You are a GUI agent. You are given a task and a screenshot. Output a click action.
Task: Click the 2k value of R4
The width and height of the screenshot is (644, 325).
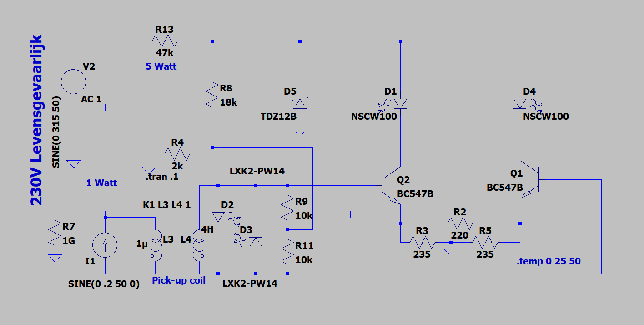[x=177, y=166]
